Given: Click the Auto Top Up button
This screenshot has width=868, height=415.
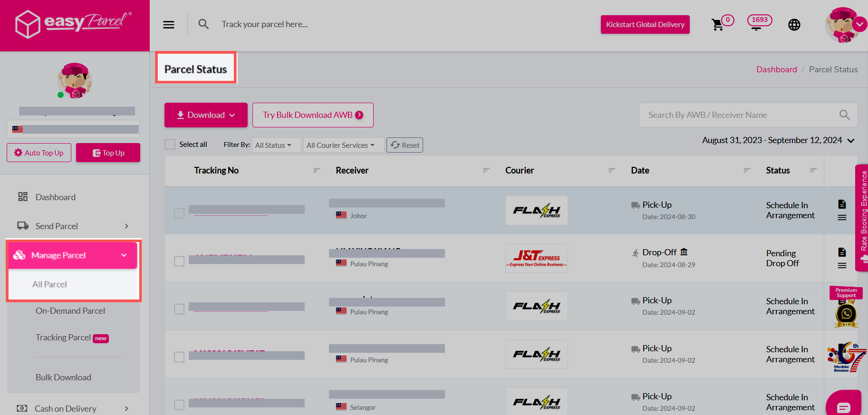Looking at the screenshot, I should tap(39, 153).
